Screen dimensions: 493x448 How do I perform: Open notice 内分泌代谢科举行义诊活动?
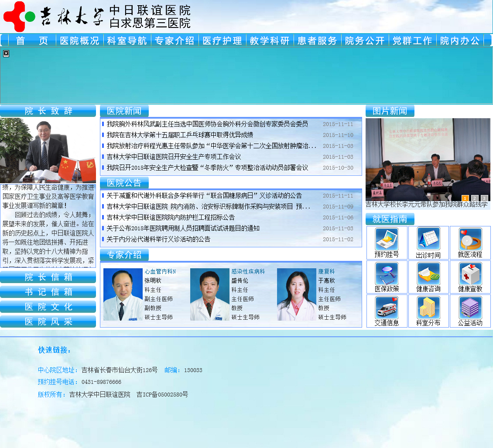tap(158, 239)
